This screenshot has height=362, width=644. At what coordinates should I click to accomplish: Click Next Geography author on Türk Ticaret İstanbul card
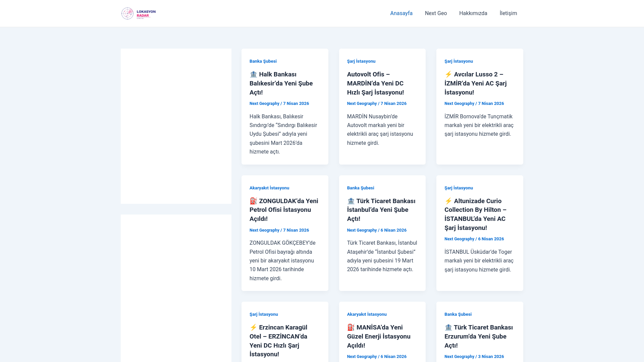[x=362, y=230]
